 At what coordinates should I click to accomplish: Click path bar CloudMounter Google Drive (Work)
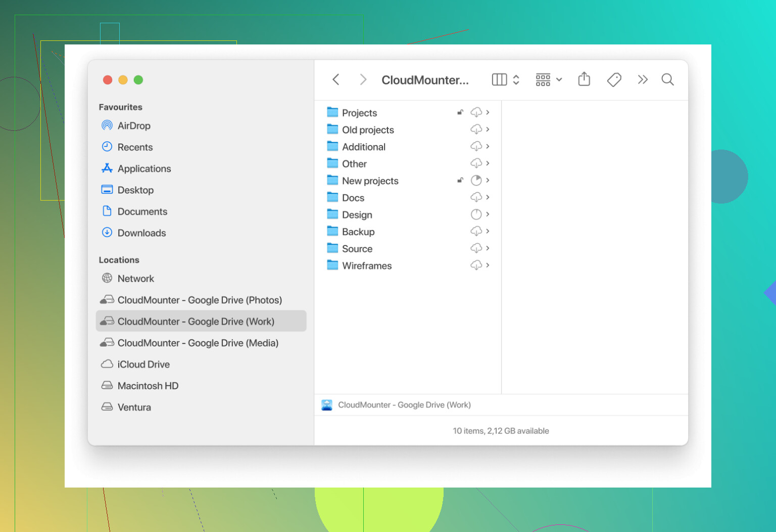[404, 405]
